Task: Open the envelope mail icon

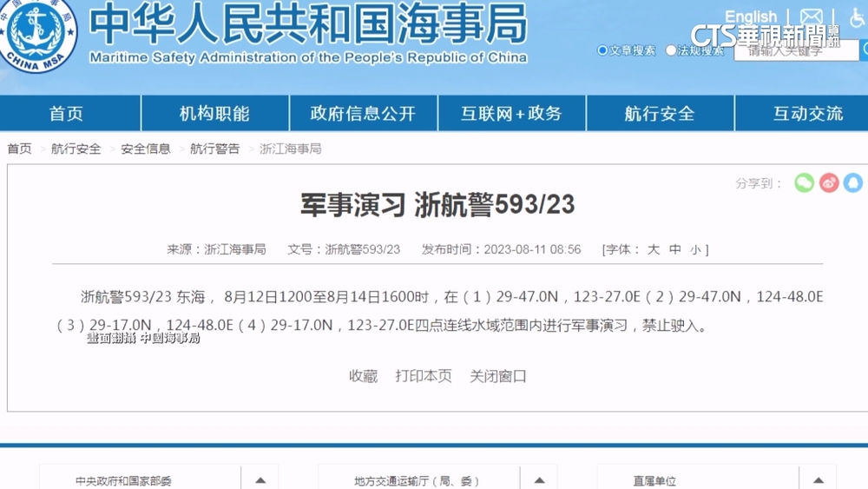Action: (811, 17)
